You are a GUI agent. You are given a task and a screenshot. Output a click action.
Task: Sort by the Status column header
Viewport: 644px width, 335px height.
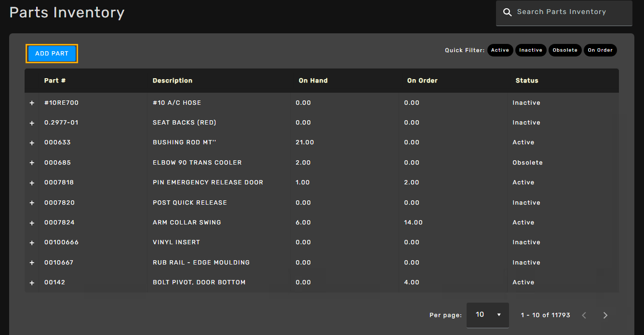pyautogui.click(x=526, y=81)
